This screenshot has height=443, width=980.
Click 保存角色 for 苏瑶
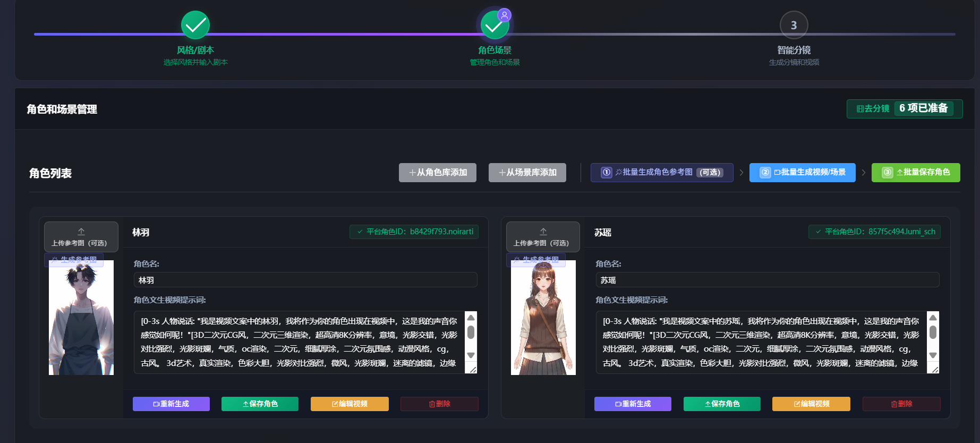(x=722, y=404)
